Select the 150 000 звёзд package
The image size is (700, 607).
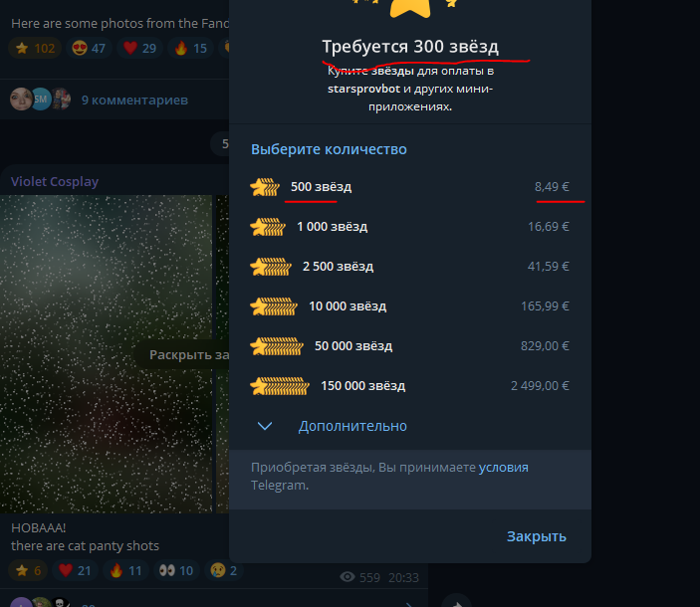pos(410,386)
